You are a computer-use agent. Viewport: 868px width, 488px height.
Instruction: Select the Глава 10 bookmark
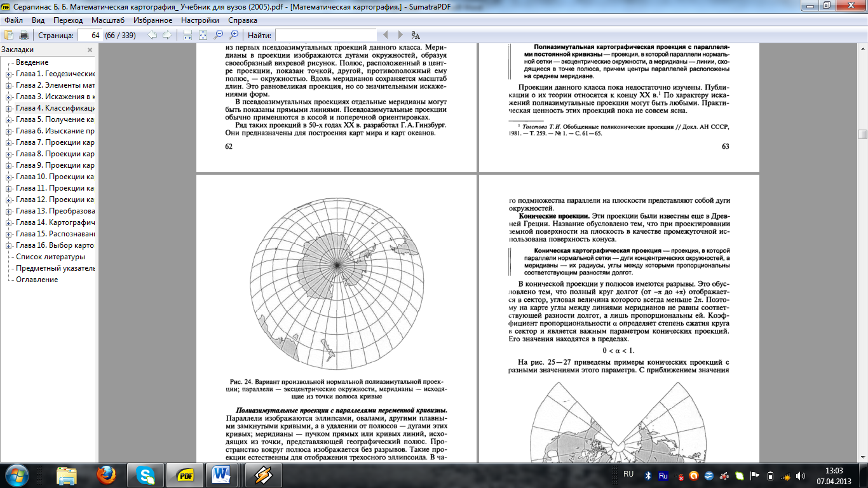click(55, 177)
